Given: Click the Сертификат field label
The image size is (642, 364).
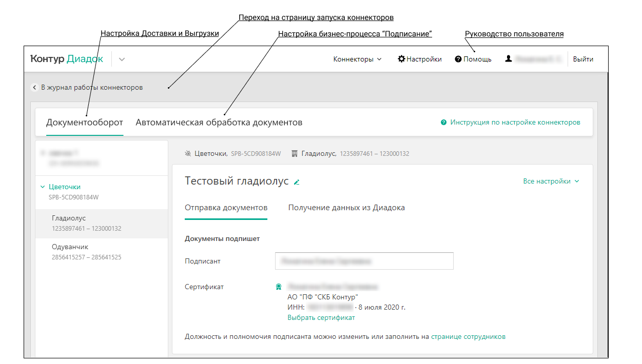Looking at the screenshot, I should (204, 287).
